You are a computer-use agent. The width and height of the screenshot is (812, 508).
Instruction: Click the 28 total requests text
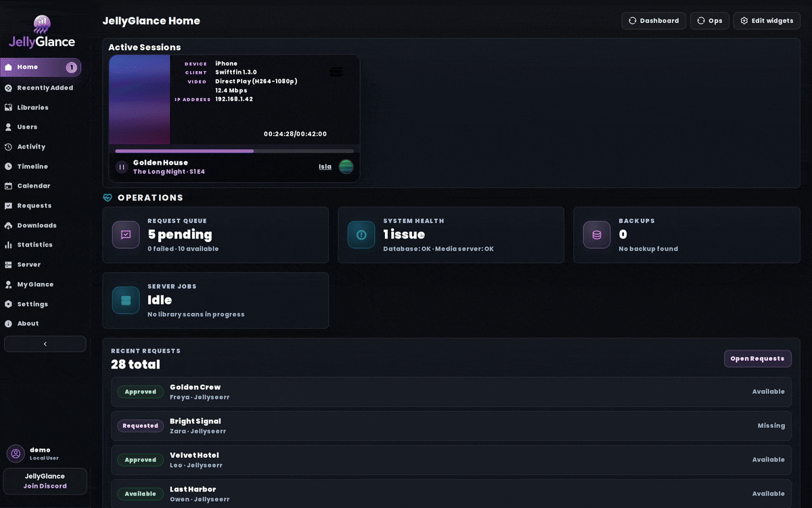(x=135, y=364)
